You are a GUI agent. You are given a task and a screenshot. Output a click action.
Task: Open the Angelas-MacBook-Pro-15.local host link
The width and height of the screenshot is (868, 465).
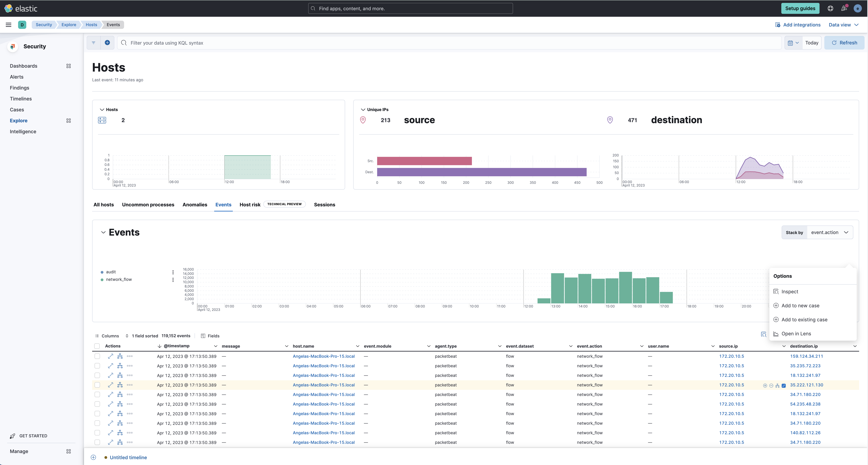pos(323,356)
